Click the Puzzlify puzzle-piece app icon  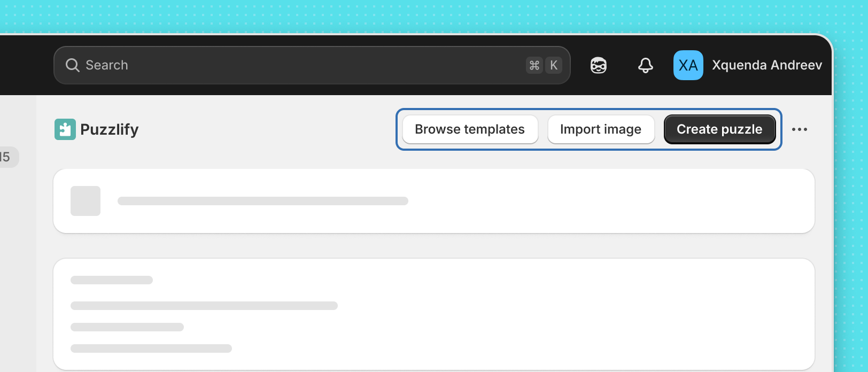pyautogui.click(x=65, y=129)
